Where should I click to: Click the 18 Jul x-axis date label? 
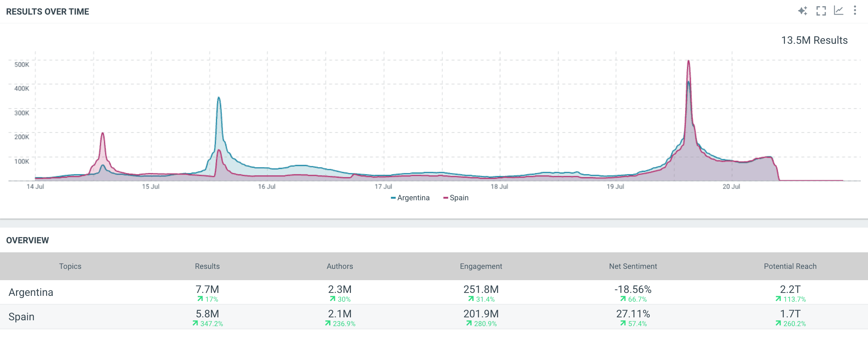click(499, 186)
